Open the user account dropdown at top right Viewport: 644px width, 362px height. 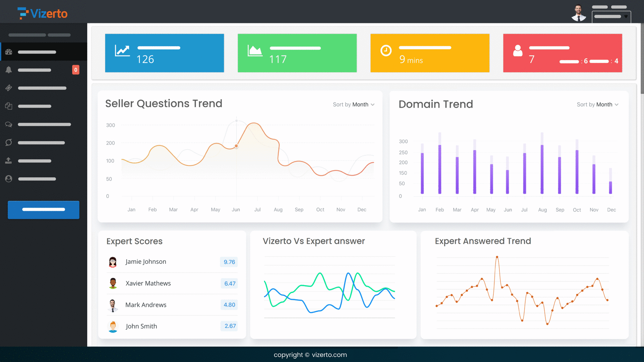click(x=611, y=16)
